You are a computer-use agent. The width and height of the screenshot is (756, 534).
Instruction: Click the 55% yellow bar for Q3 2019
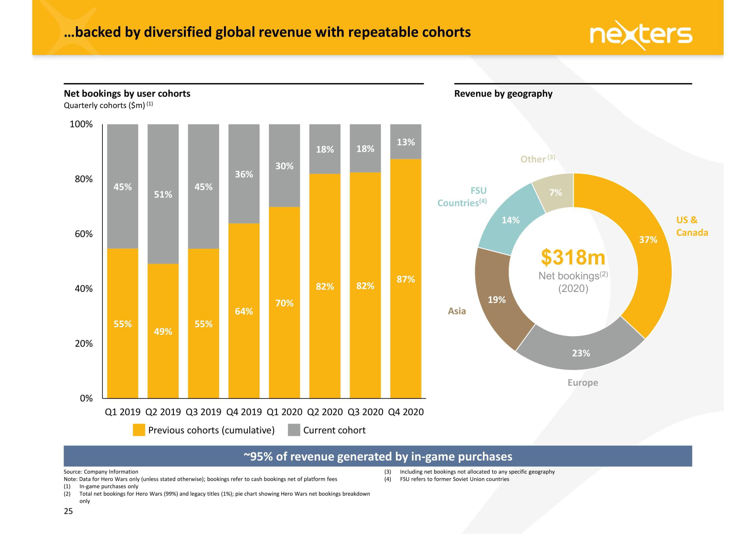(x=203, y=323)
